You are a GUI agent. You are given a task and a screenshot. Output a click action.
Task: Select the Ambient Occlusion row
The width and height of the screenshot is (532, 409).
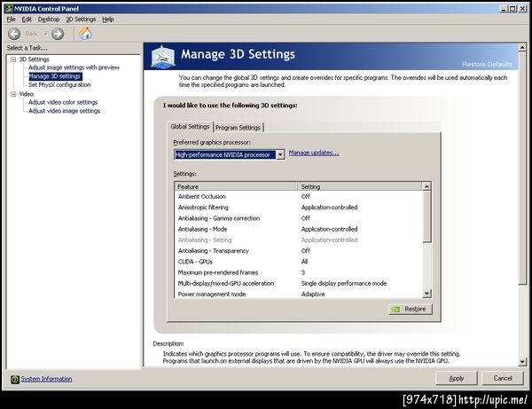coord(299,197)
